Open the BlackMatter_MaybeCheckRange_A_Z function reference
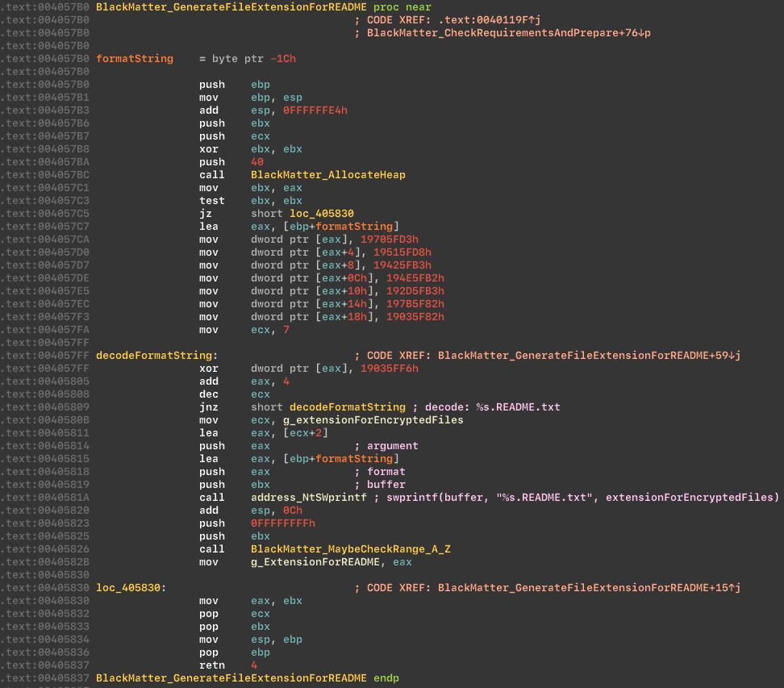784x688 pixels. pos(350,549)
